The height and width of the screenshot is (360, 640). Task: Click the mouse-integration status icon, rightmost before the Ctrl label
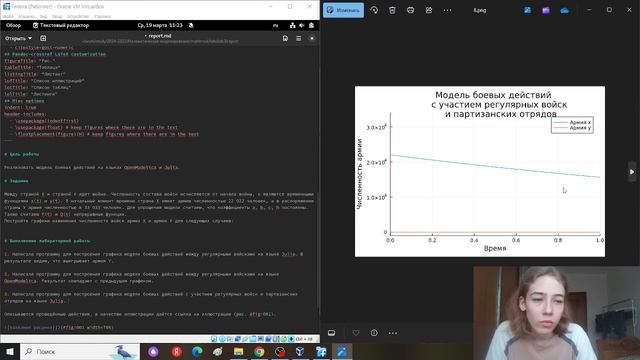tap(291, 339)
